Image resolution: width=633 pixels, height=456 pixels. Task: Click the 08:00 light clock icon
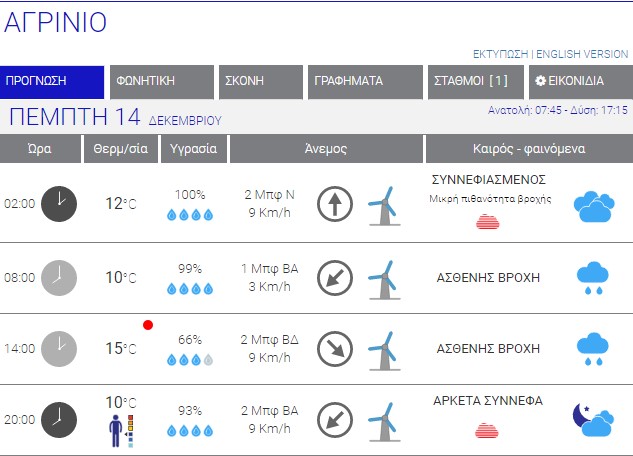pos(59,277)
